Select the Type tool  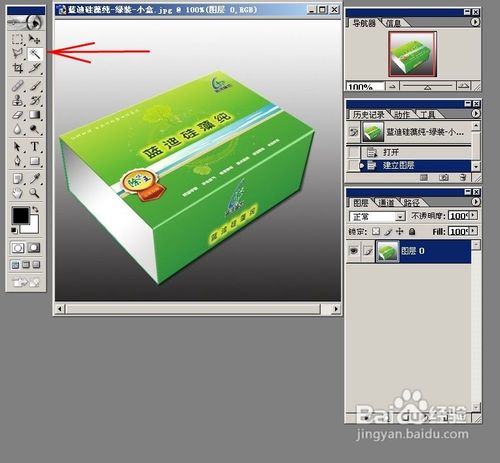[35, 146]
